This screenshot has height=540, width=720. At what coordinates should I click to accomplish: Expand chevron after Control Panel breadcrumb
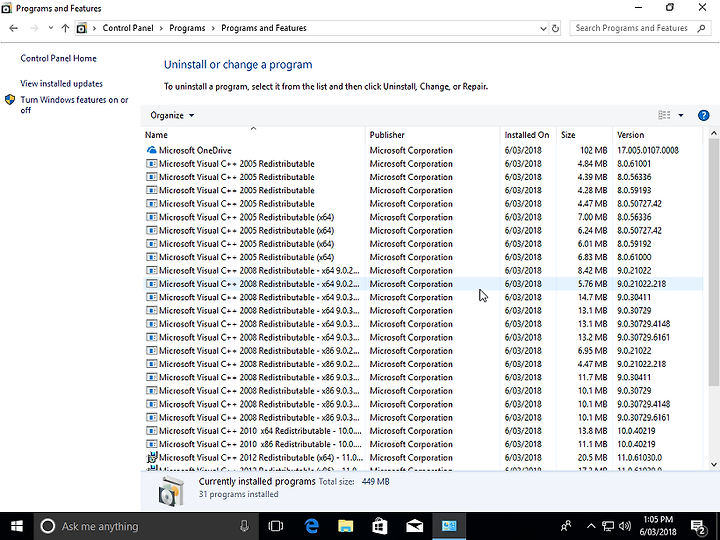(161, 28)
